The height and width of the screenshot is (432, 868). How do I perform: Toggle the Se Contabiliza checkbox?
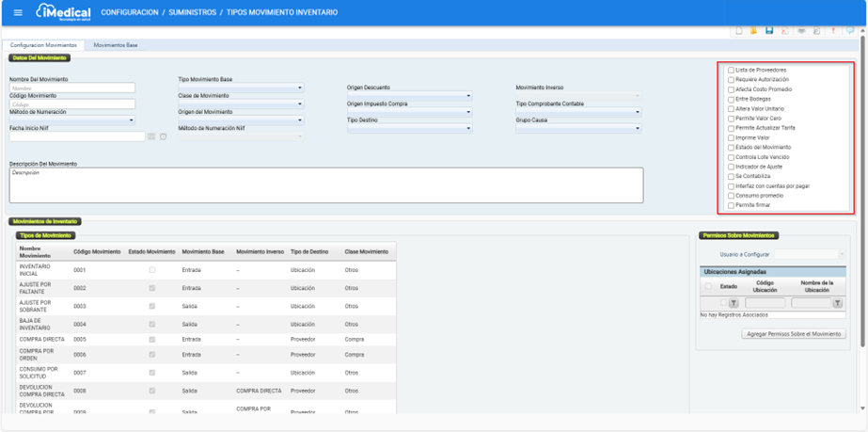tap(731, 176)
